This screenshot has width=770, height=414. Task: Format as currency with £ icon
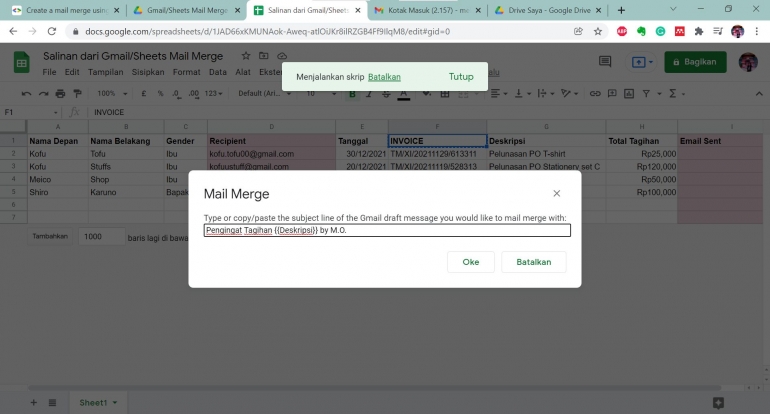click(x=143, y=93)
